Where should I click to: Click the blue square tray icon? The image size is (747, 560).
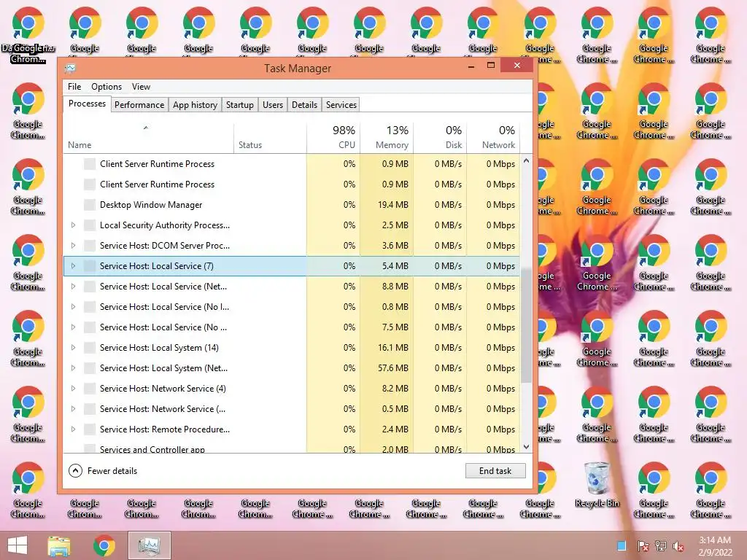coord(622,545)
